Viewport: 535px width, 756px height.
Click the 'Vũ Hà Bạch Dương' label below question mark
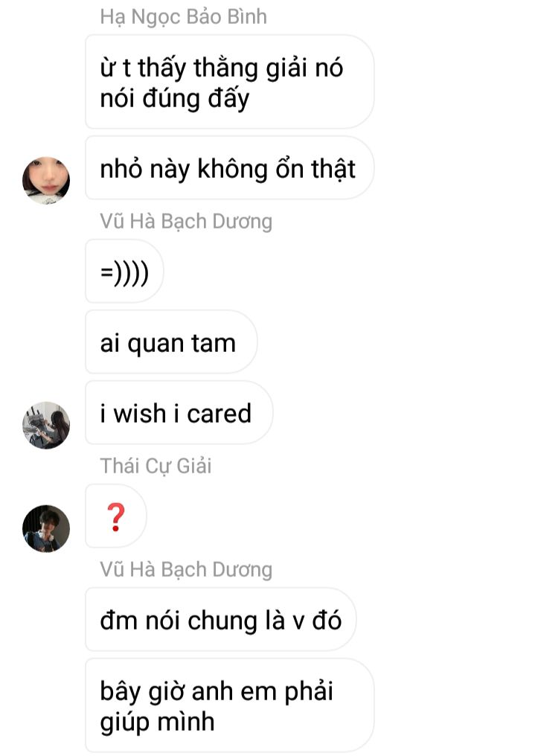click(186, 569)
